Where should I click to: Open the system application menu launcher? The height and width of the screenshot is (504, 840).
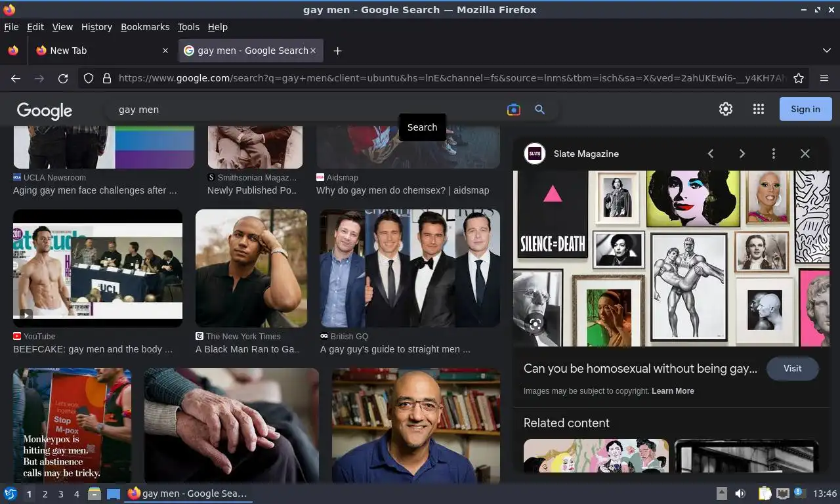[10, 493]
